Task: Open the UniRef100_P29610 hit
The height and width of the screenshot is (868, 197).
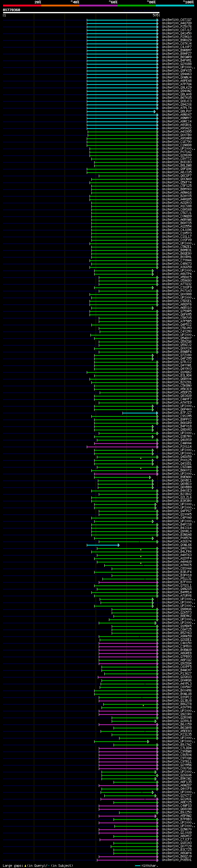Action: pyautogui.click(x=176, y=37)
